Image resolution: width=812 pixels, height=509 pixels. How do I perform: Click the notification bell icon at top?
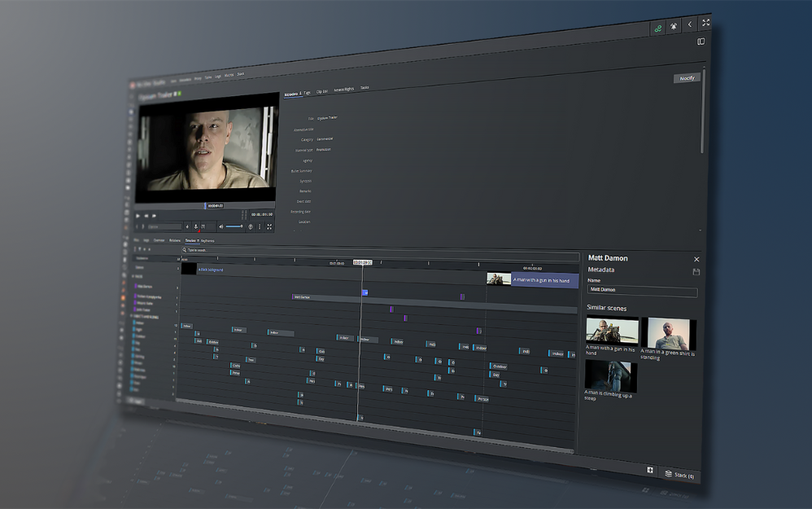click(674, 27)
